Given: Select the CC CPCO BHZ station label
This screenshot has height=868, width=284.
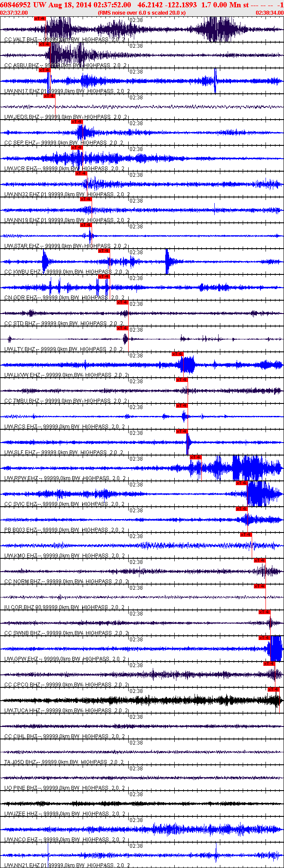Looking at the screenshot, I should (x=66, y=685).
